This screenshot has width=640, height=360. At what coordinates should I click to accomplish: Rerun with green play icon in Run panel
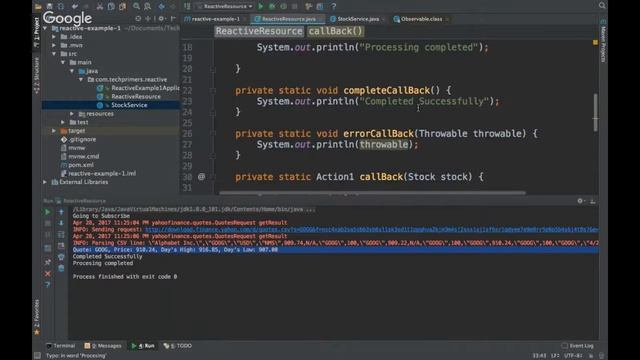pos(48,212)
